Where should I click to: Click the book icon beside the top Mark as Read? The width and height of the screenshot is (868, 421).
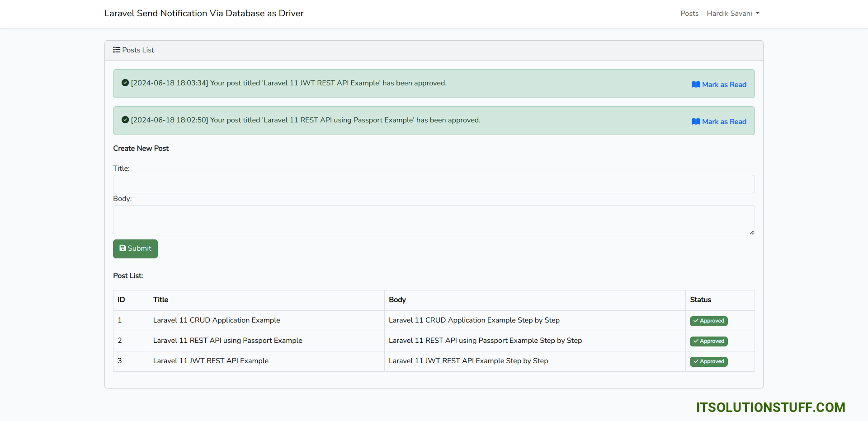coord(695,84)
